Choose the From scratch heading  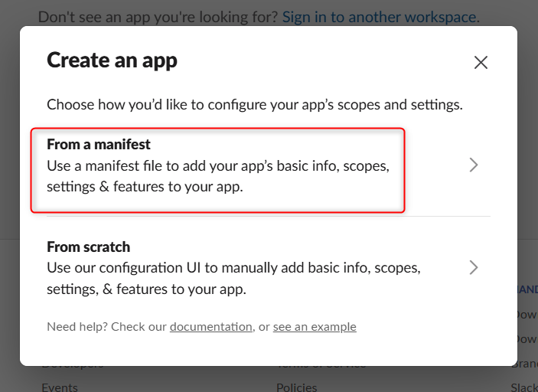pyautogui.click(x=89, y=247)
